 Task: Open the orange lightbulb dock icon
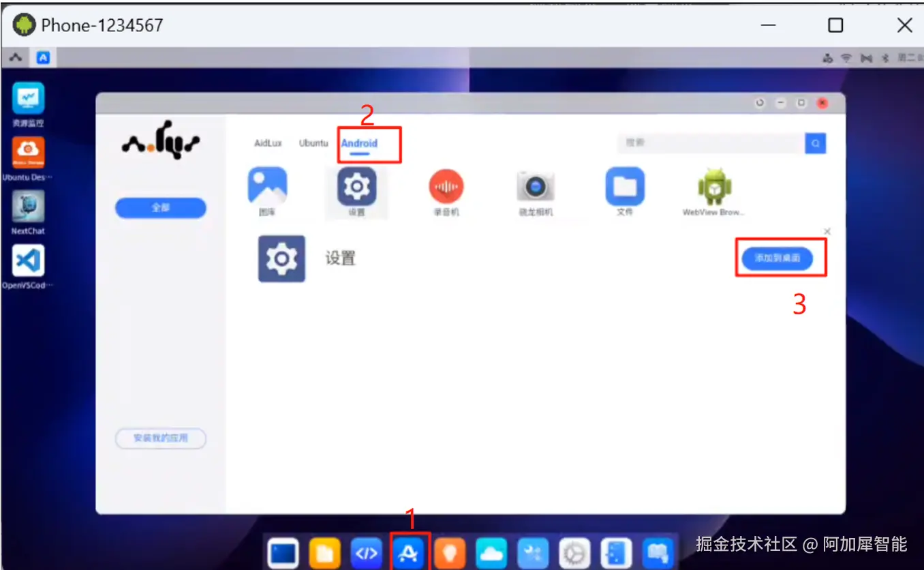coord(450,553)
